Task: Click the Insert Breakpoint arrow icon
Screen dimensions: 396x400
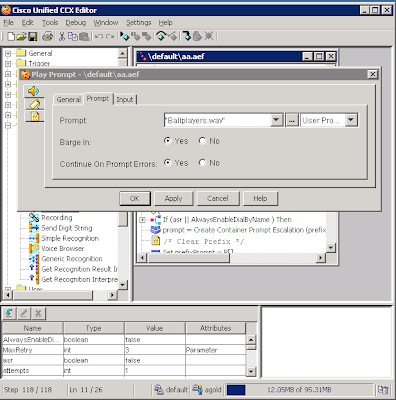Action: point(187,36)
